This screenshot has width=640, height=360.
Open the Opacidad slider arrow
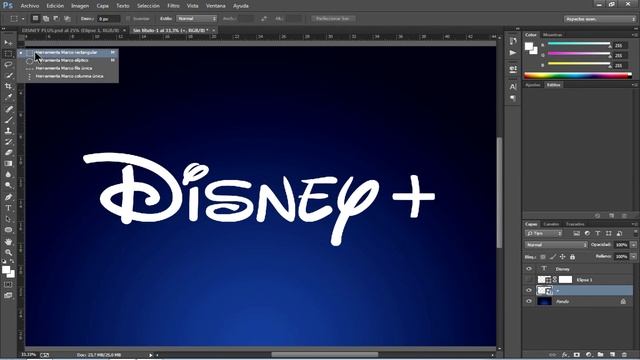pos(633,245)
